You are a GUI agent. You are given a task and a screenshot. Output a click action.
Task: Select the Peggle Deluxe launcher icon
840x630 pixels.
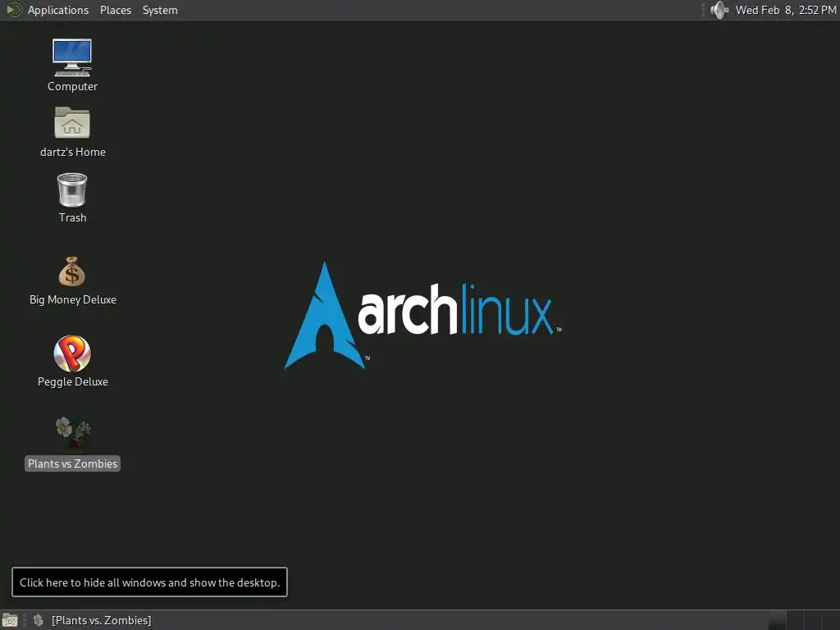click(72, 354)
